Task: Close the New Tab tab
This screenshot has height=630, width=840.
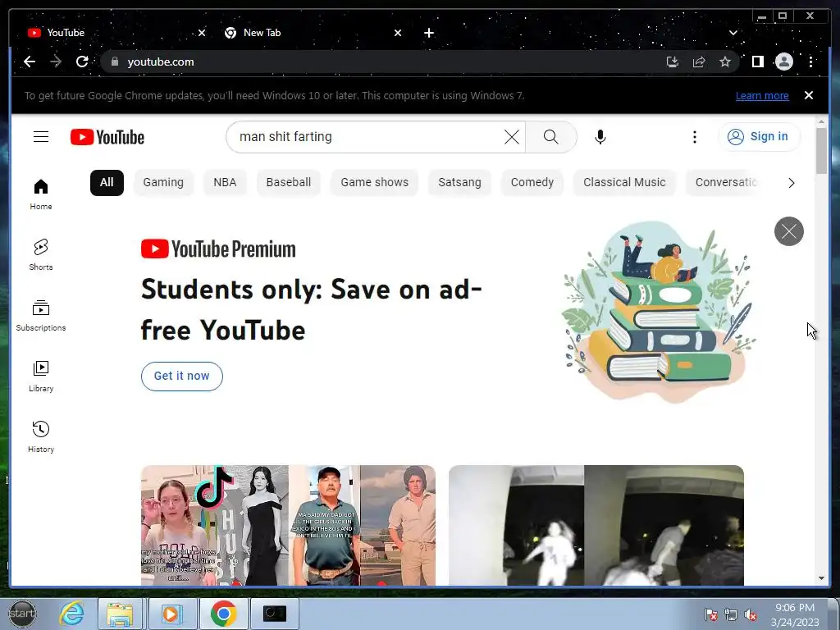Action: pos(398,33)
